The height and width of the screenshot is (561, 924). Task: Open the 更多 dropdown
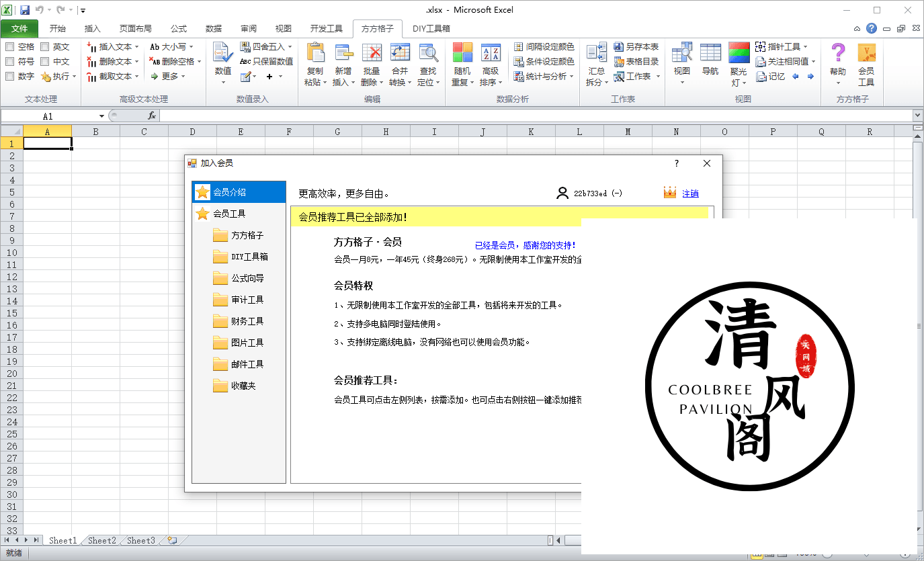(x=167, y=76)
